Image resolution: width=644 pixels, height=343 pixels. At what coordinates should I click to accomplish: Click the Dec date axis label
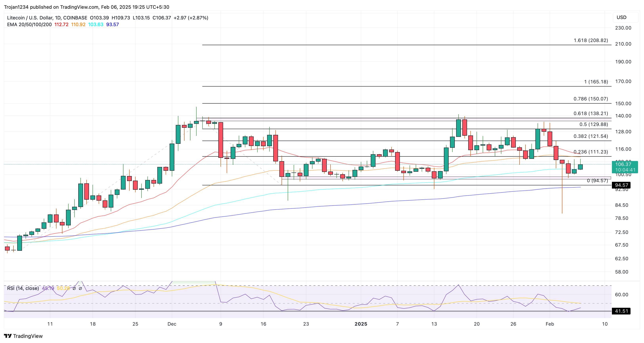click(x=172, y=324)
